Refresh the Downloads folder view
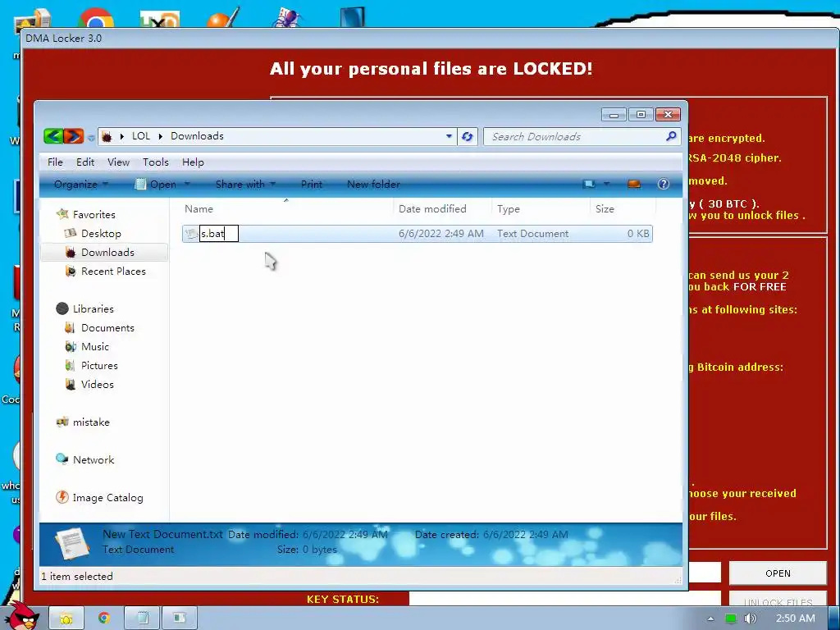This screenshot has width=840, height=630. click(467, 137)
